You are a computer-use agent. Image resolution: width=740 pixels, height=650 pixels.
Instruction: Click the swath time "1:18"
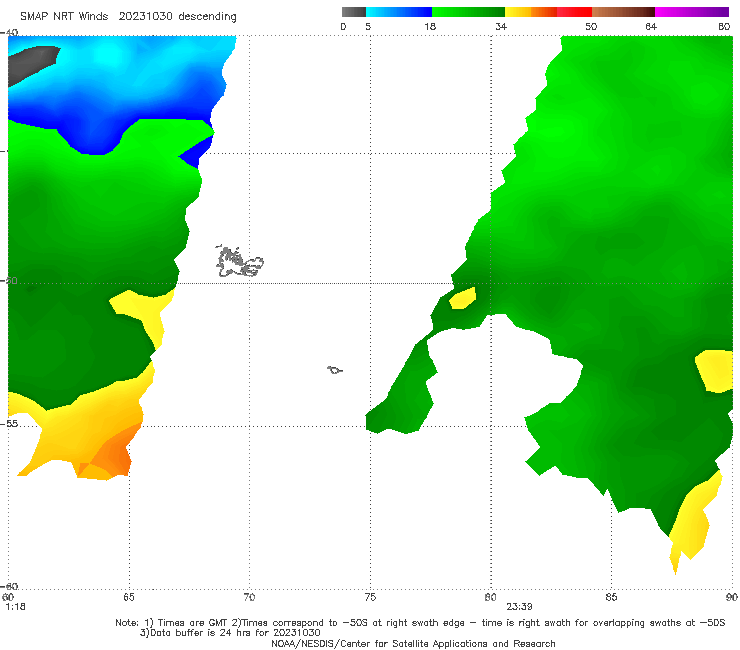[15, 607]
